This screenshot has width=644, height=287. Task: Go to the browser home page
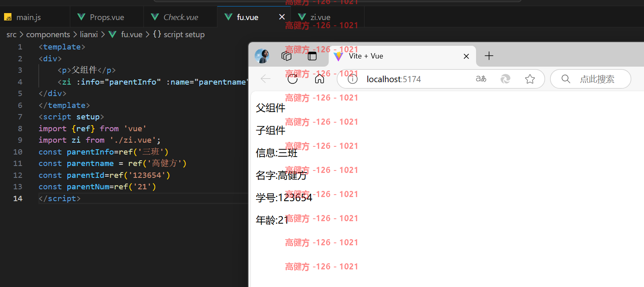[320, 78]
